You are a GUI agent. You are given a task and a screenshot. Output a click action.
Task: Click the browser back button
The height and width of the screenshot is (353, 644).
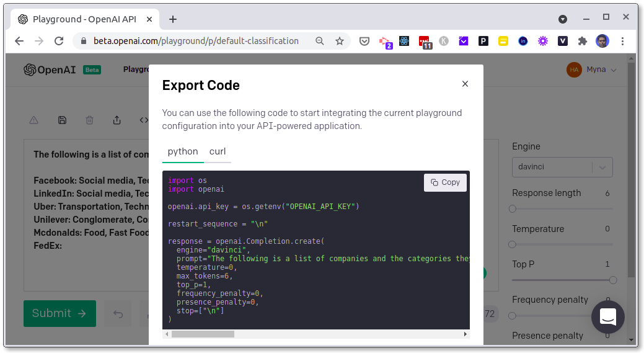pos(19,41)
